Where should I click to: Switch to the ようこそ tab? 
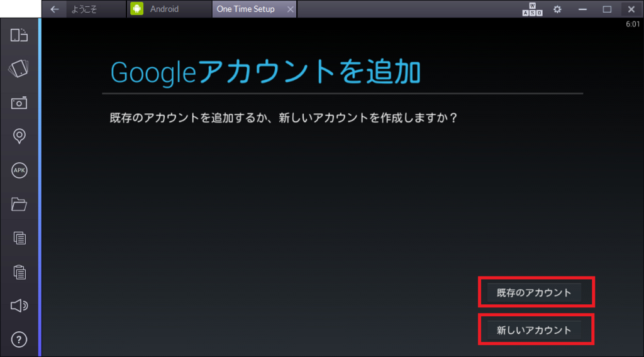[96, 9]
